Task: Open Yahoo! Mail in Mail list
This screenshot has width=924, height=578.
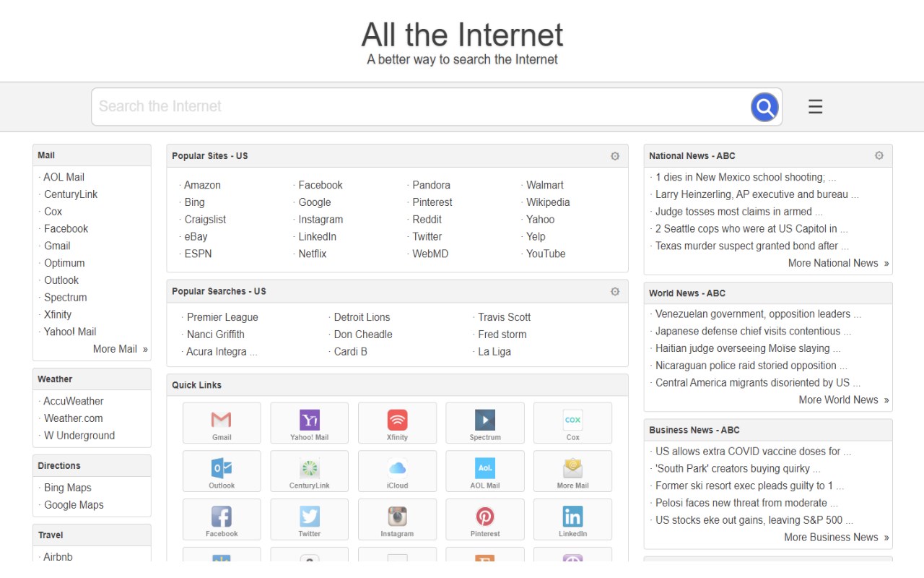Action: coord(70,332)
